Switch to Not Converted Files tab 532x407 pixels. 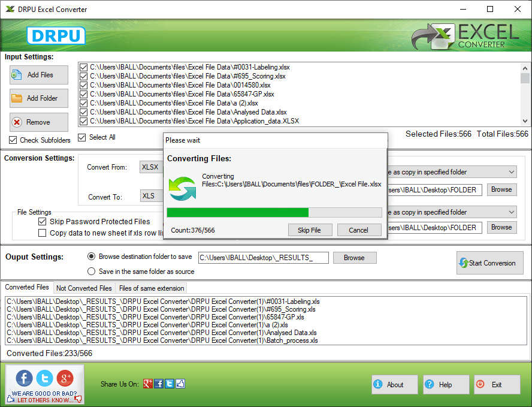84,288
